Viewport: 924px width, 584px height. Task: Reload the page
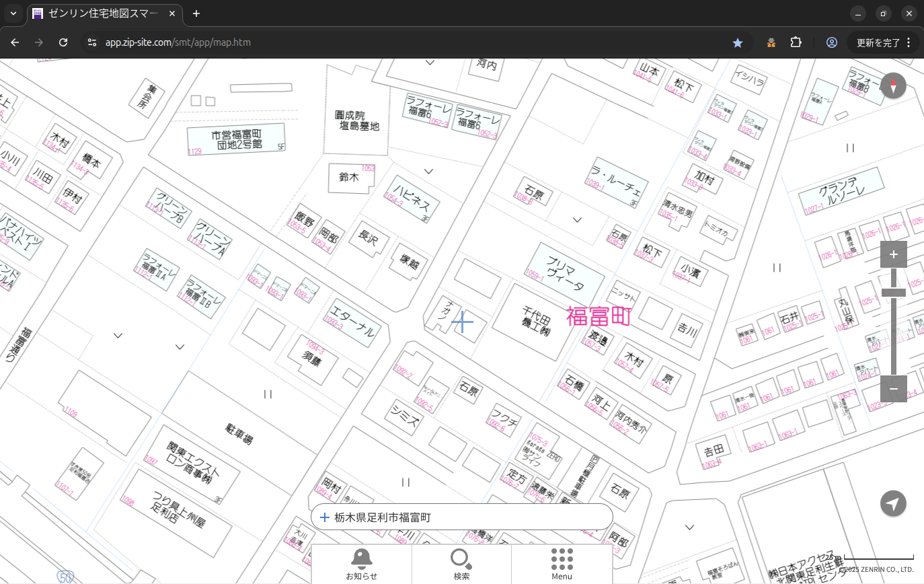point(63,42)
